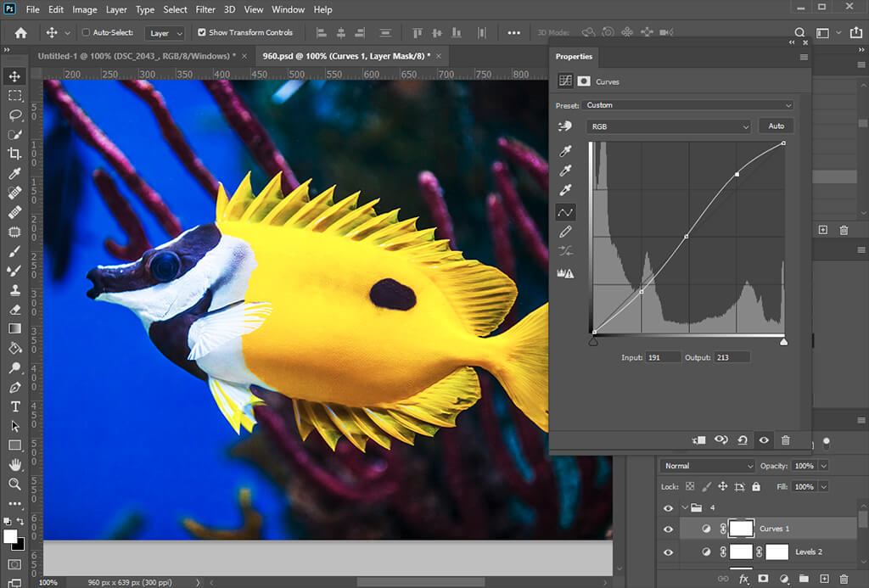Toggle view previous state in Properties
The height and width of the screenshot is (588, 869).
tap(721, 440)
